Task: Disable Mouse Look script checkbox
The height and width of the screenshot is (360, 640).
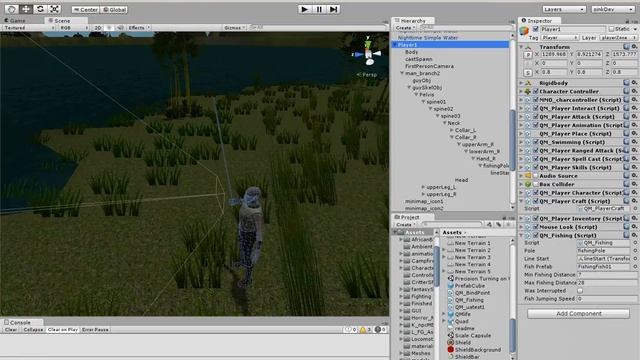Action: (x=536, y=227)
